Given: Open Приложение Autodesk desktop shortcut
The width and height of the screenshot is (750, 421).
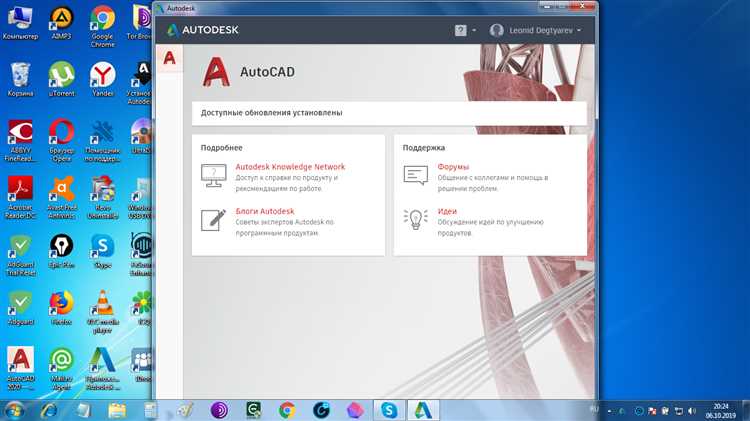Looking at the screenshot, I should (102, 368).
